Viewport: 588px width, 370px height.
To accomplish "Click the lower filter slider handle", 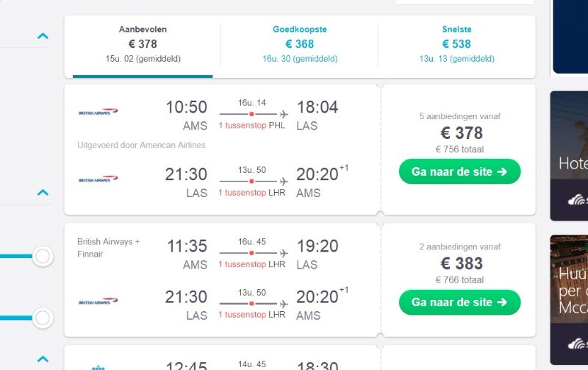I will click(x=43, y=318).
